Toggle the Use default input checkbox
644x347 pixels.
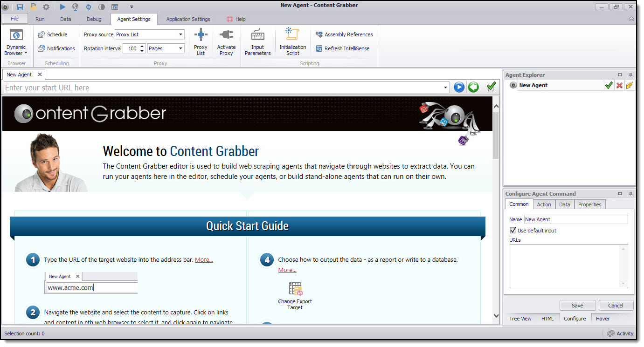click(x=513, y=231)
